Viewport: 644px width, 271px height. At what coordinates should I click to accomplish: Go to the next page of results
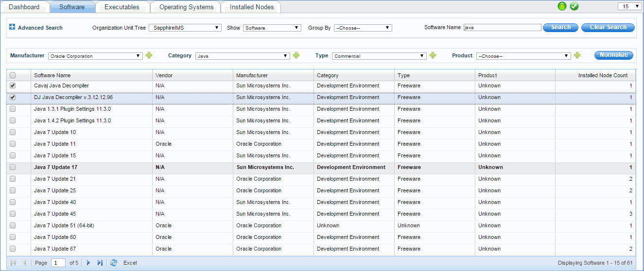pos(88,263)
